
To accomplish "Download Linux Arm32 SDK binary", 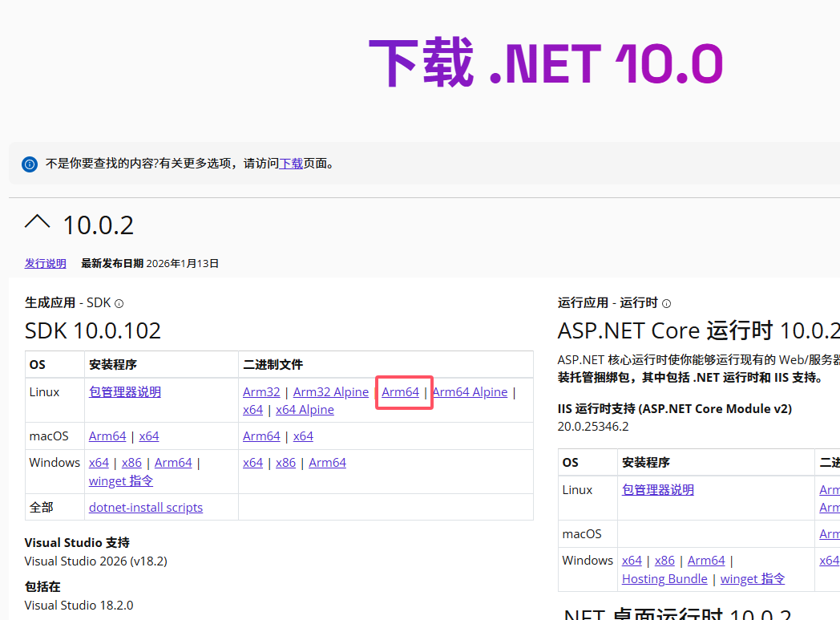I will 261,391.
